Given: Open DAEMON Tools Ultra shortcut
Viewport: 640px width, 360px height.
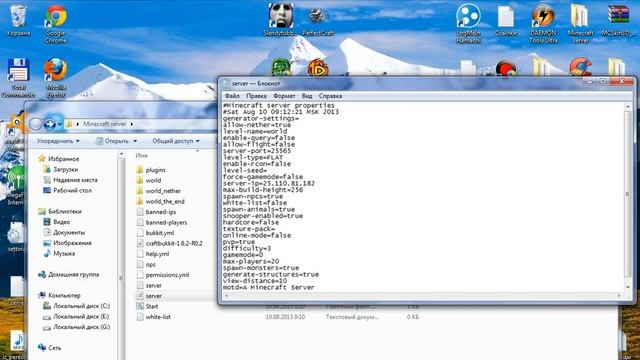Looking at the screenshot, I should point(543,24).
